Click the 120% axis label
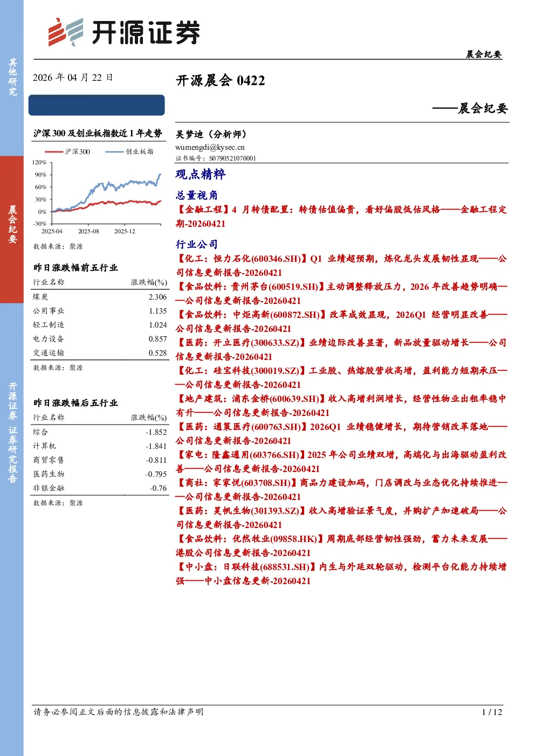This screenshot has width=535, height=756. point(39,162)
